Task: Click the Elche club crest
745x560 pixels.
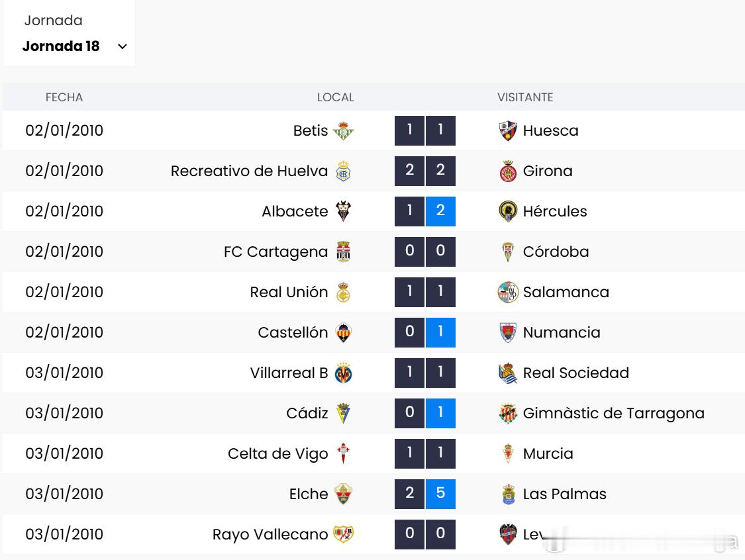Action: pos(343,494)
